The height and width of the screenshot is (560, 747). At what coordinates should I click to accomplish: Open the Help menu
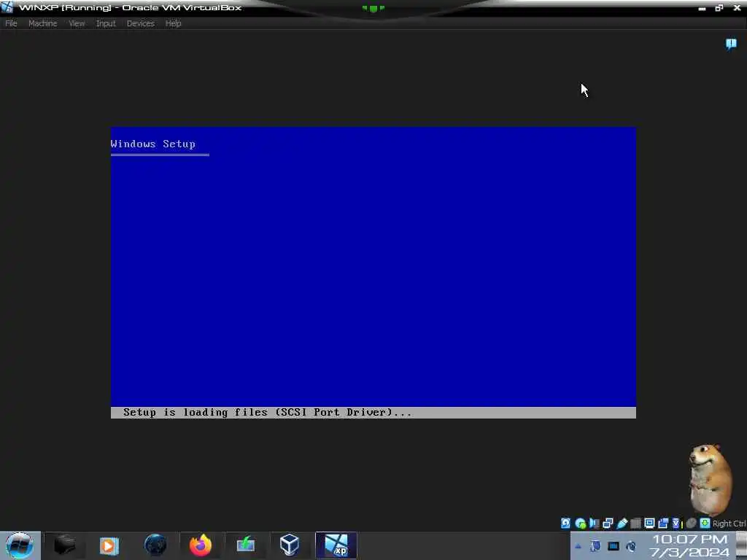[x=174, y=23]
